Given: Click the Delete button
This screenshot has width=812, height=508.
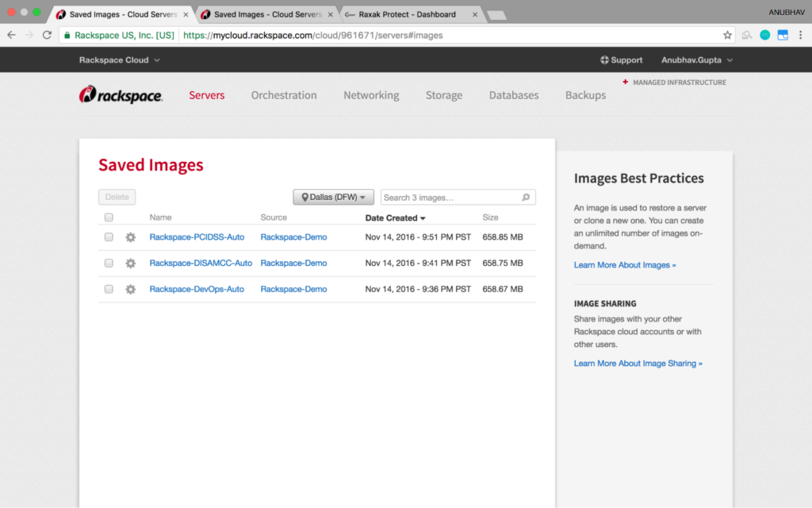Looking at the screenshot, I should [117, 197].
